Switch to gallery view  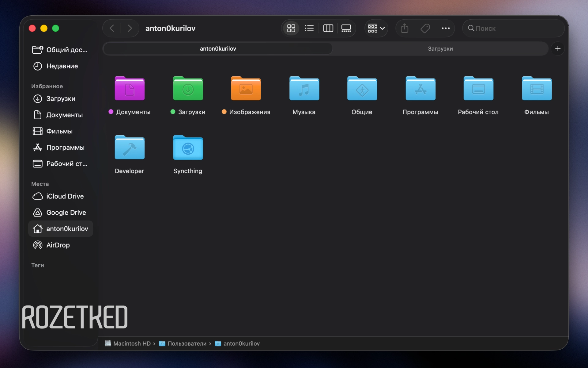click(346, 29)
